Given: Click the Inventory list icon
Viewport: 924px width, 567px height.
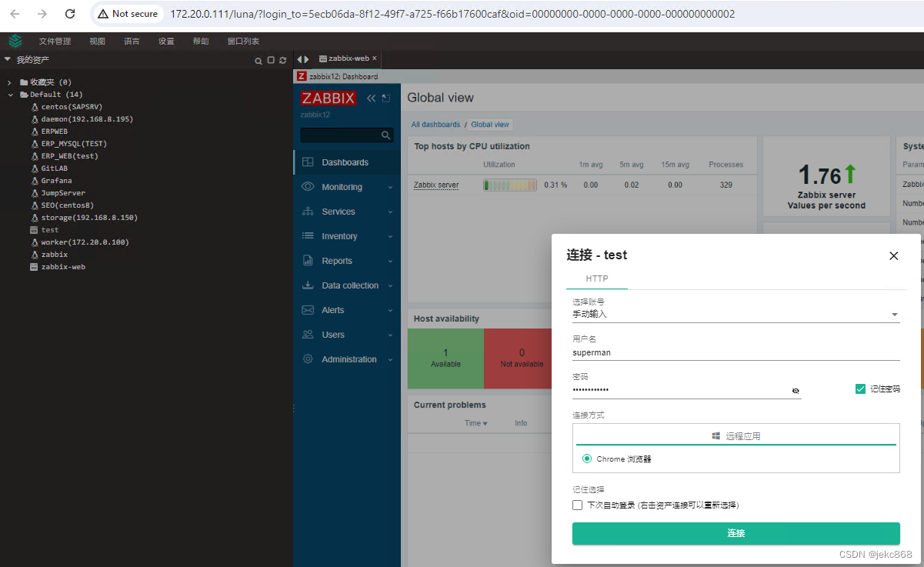Looking at the screenshot, I should coord(308,236).
